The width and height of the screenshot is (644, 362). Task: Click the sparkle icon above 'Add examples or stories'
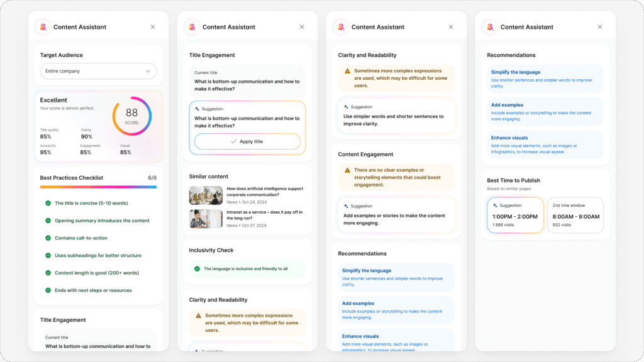[x=346, y=206]
